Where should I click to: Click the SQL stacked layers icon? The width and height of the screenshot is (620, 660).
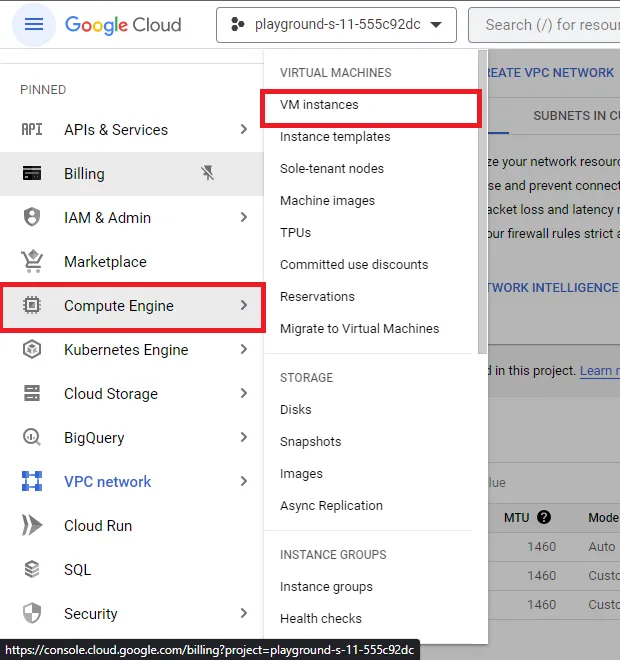click(32, 569)
